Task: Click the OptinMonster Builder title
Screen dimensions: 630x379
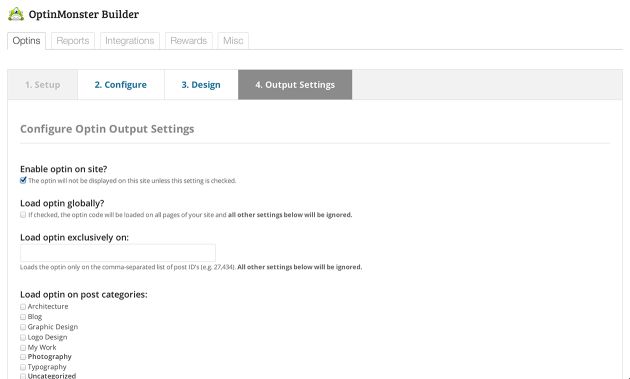Action: [x=84, y=14]
